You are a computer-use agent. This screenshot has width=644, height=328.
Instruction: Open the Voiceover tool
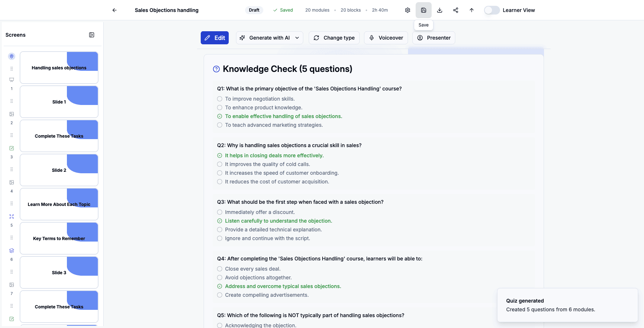(x=386, y=37)
